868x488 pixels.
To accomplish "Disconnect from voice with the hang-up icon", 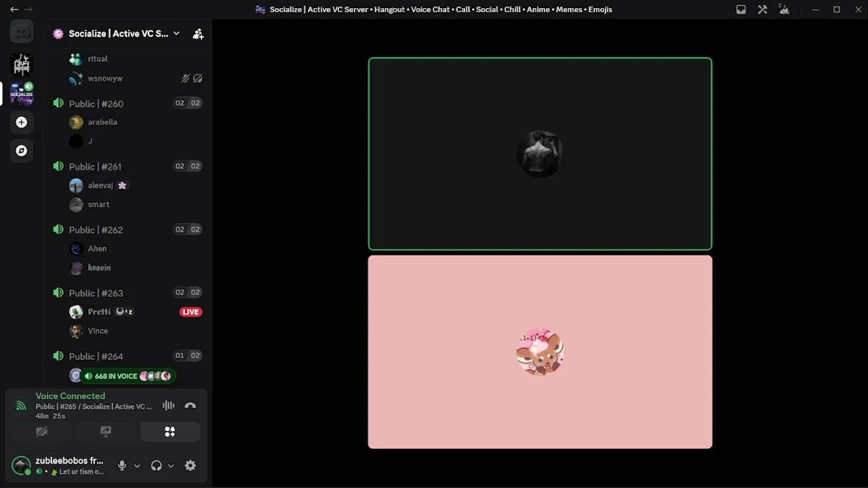I will pos(190,405).
